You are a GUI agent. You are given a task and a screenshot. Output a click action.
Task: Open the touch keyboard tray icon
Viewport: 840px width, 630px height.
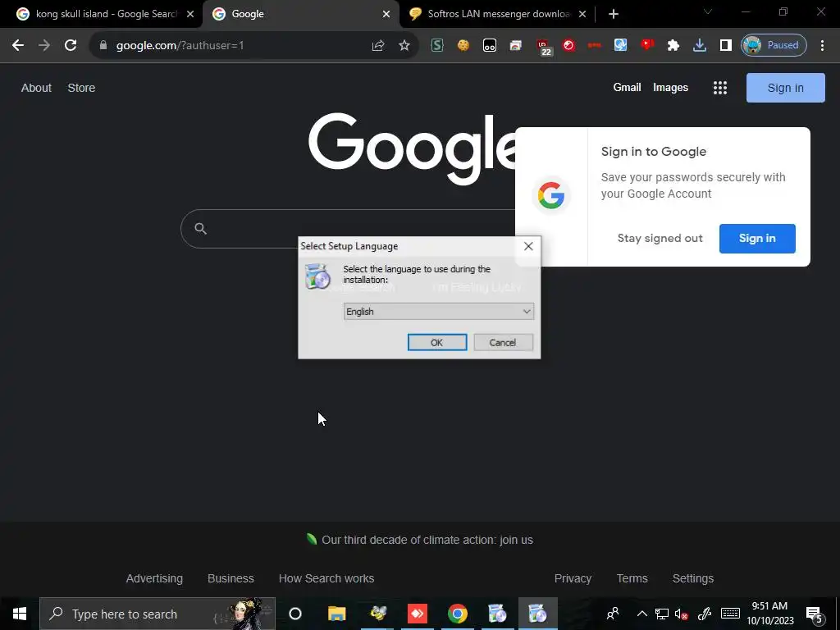pos(730,614)
